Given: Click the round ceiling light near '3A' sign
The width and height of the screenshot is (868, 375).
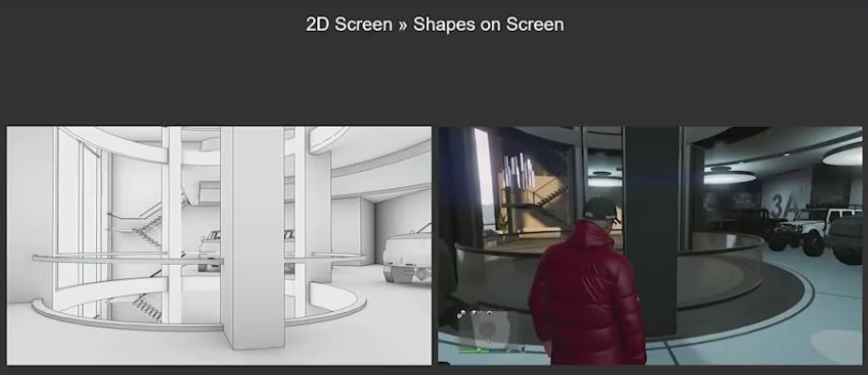Looking at the screenshot, I should 730,177.
